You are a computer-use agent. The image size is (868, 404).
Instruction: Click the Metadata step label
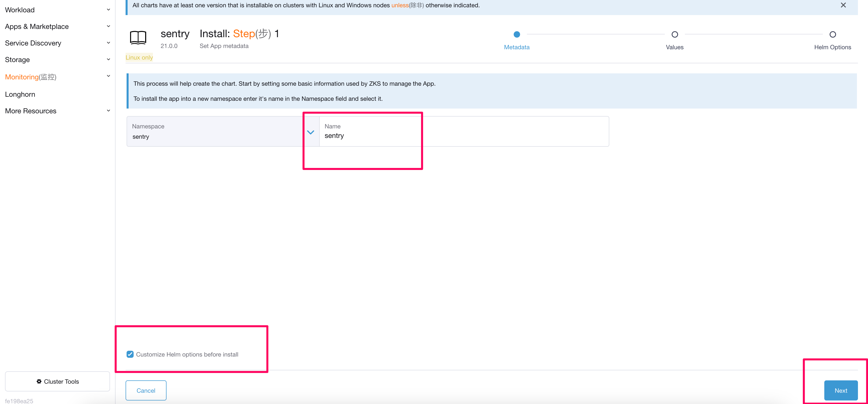coord(517,47)
